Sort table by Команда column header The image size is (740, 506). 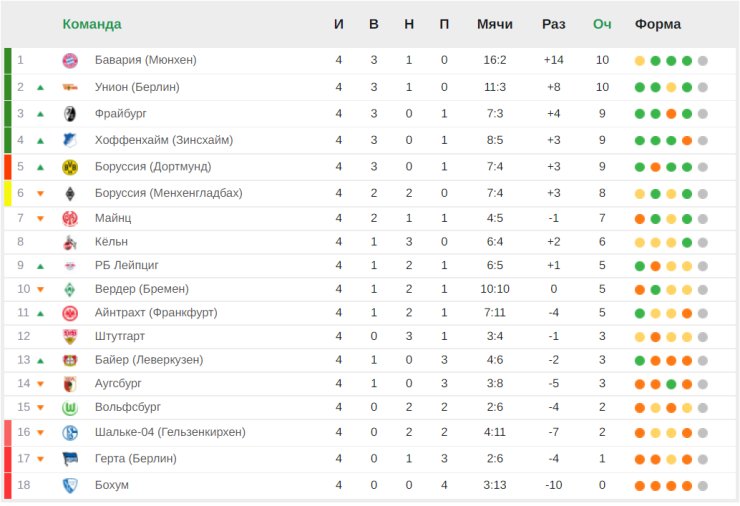92,24
